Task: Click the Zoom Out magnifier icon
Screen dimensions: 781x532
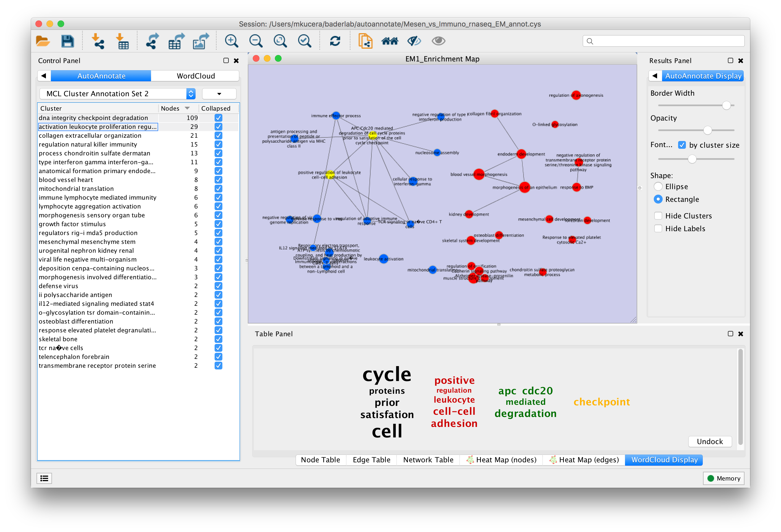Action: click(x=256, y=41)
